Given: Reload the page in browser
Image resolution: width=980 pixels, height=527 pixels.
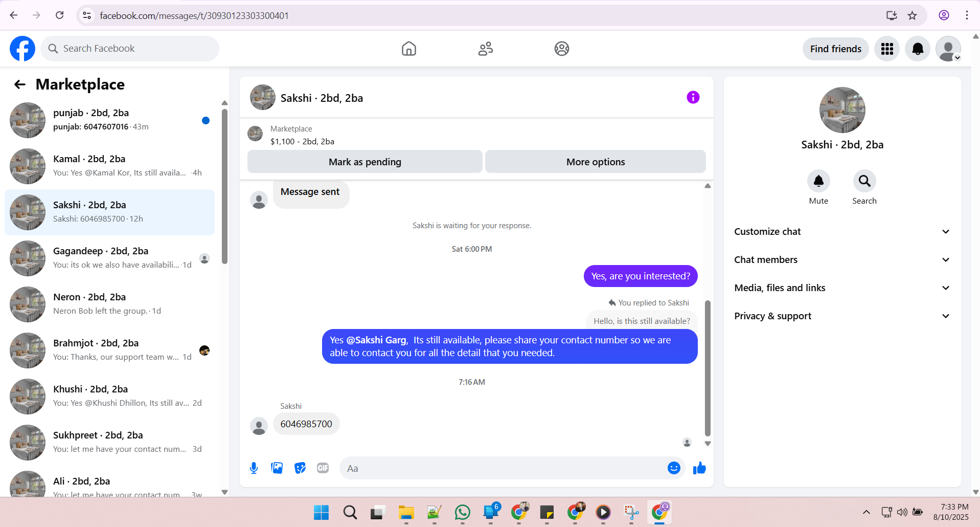Looking at the screenshot, I should click(60, 15).
